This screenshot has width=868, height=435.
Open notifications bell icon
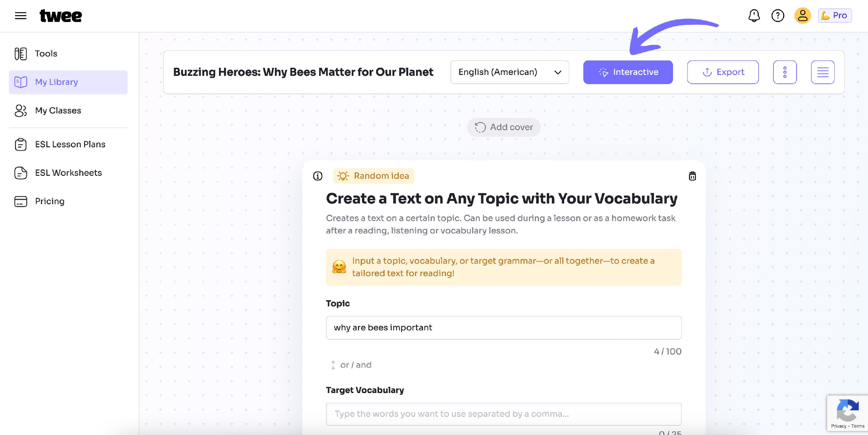[x=754, y=16]
